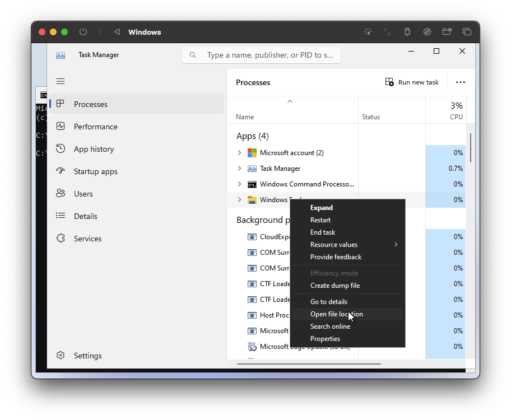Open the three-dots more options menu
The width and height of the screenshot is (511, 420).
tap(460, 82)
